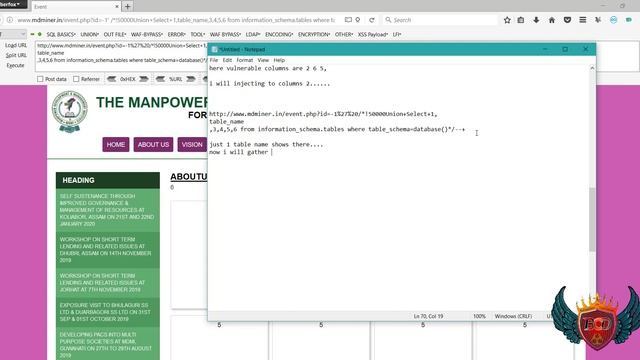Click the VISION navigation button
The height and width of the screenshot is (360, 640).
pyautogui.click(x=192, y=144)
